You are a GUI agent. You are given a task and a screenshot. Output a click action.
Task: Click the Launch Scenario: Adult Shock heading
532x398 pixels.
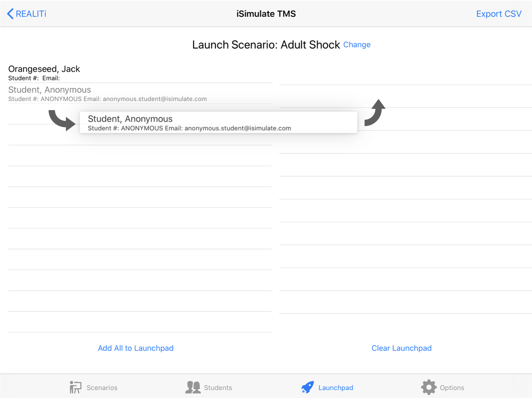pos(266,45)
